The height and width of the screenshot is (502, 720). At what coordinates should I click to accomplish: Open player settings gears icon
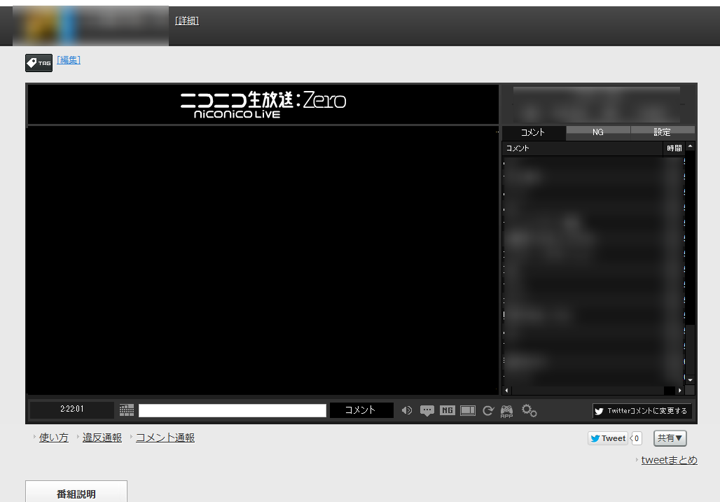(x=529, y=410)
